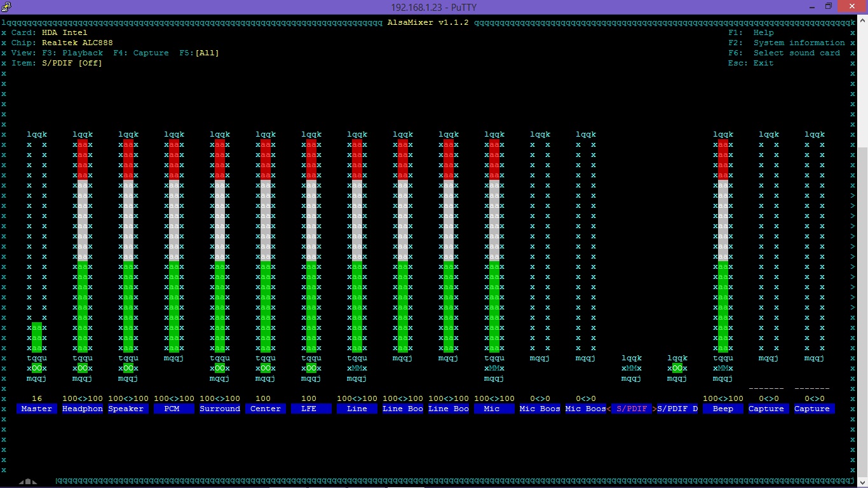The image size is (868, 488).
Task: Click the 100 value above Center
Action: (263, 398)
